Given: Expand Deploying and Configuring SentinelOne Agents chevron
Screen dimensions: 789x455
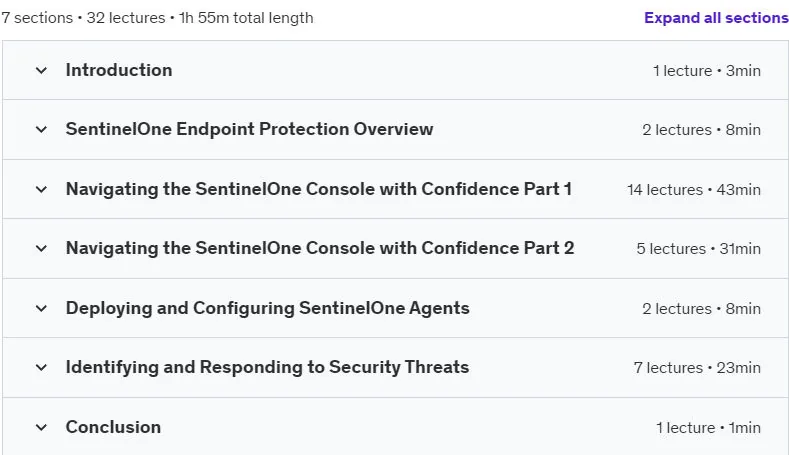Looking at the screenshot, I should [x=41, y=308].
